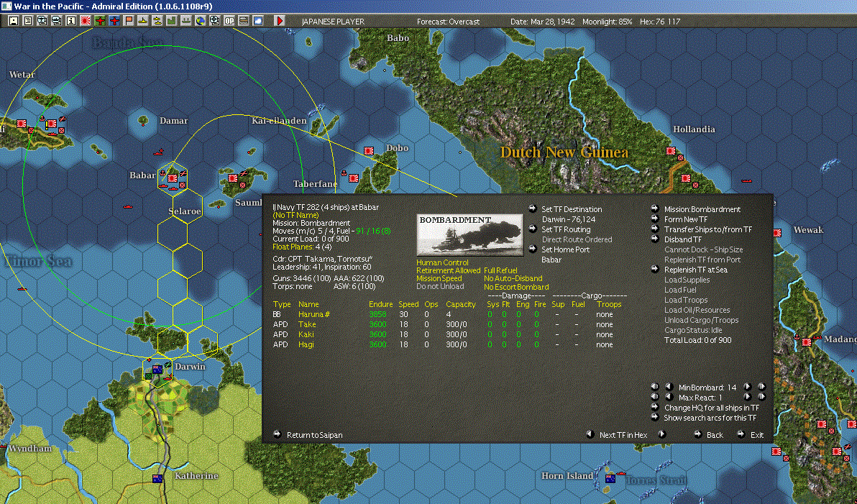Click the cloud weather toolbar icon
The width and height of the screenshot is (857, 504).
258,21
